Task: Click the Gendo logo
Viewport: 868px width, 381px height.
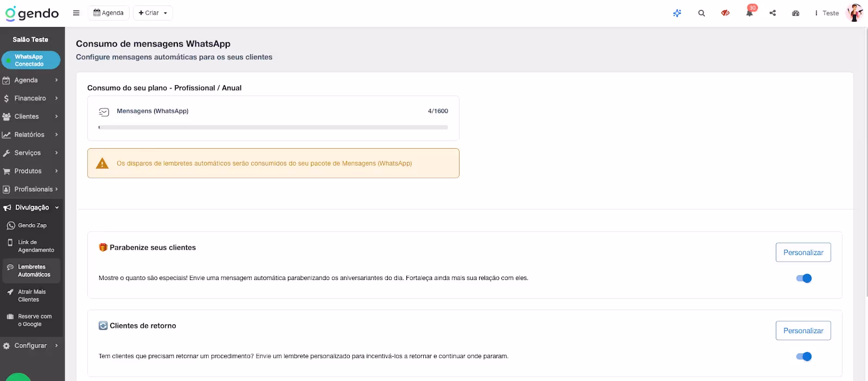Action: click(32, 13)
